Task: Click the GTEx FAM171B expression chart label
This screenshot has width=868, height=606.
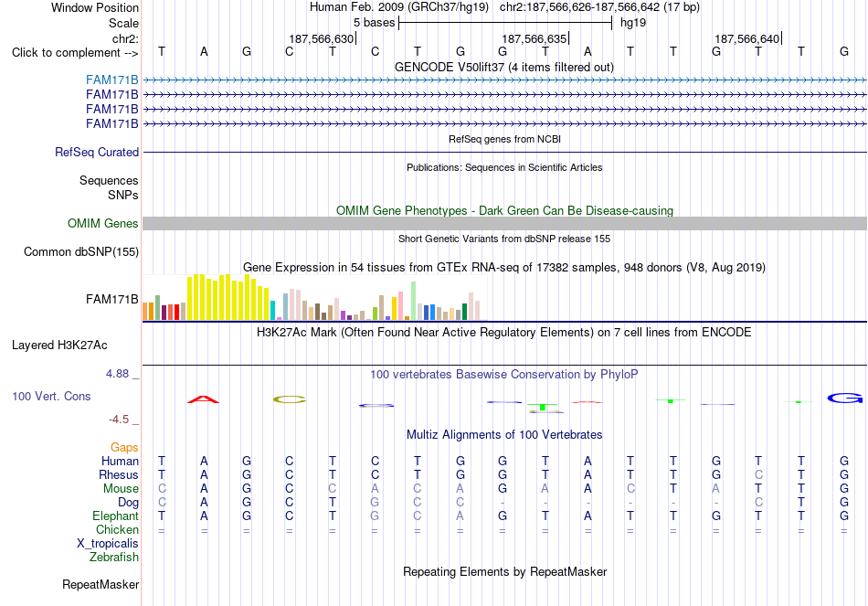Action: coord(111,299)
